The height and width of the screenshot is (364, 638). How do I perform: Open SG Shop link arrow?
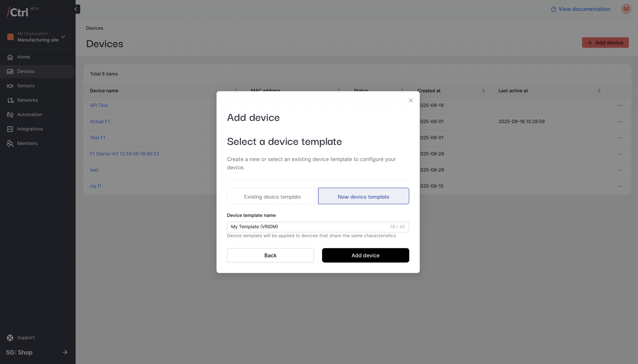tap(65, 352)
